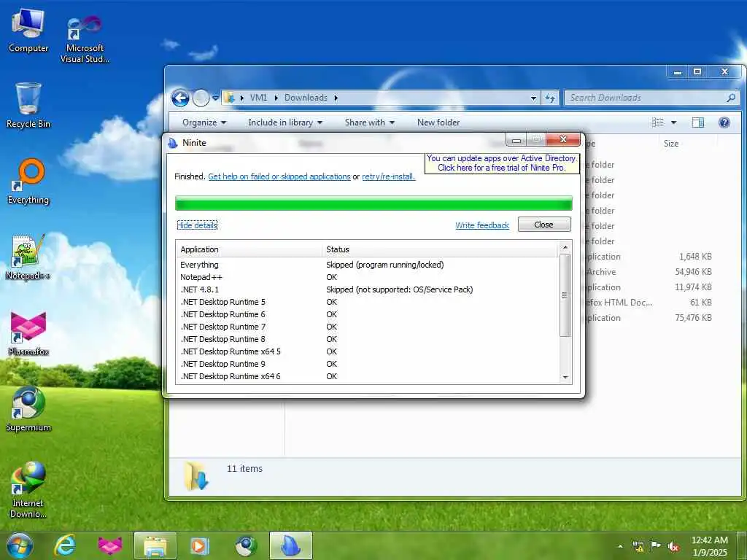Image resolution: width=747 pixels, height=560 pixels.
Task: Open the Share with menu
Action: click(370, 122)
